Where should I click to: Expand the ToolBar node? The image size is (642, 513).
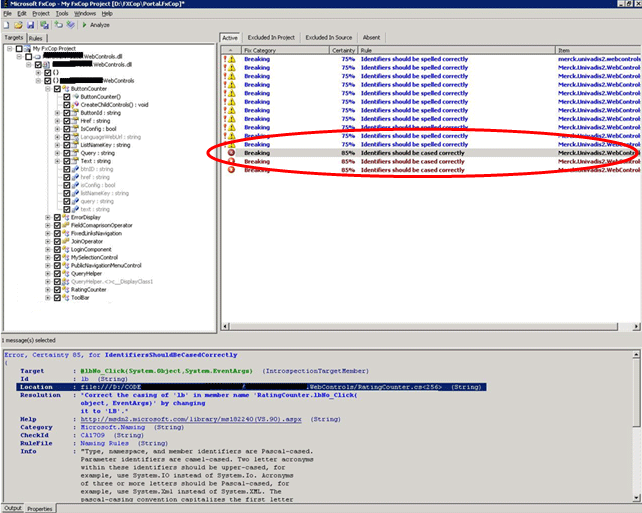tap(48, 298)
